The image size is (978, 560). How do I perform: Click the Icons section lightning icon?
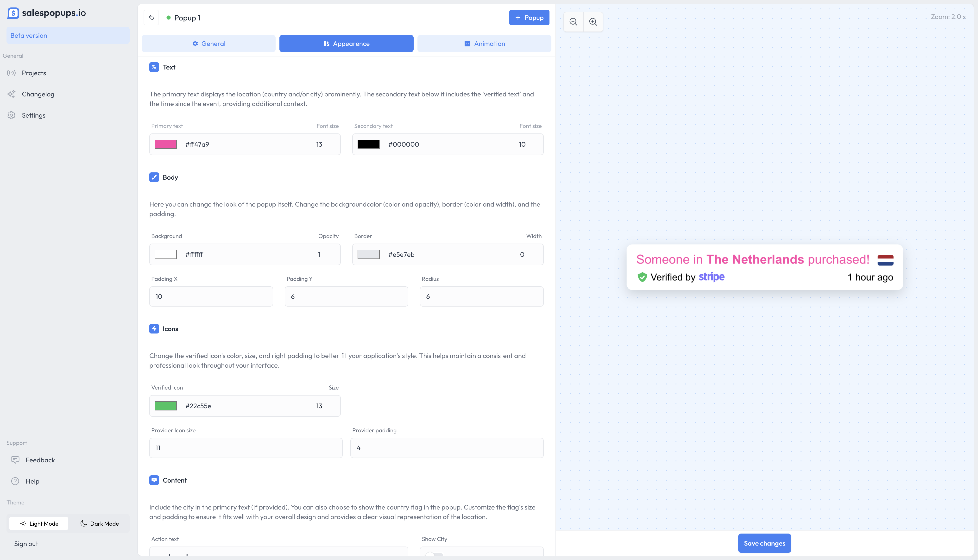(x=154, y=329)
